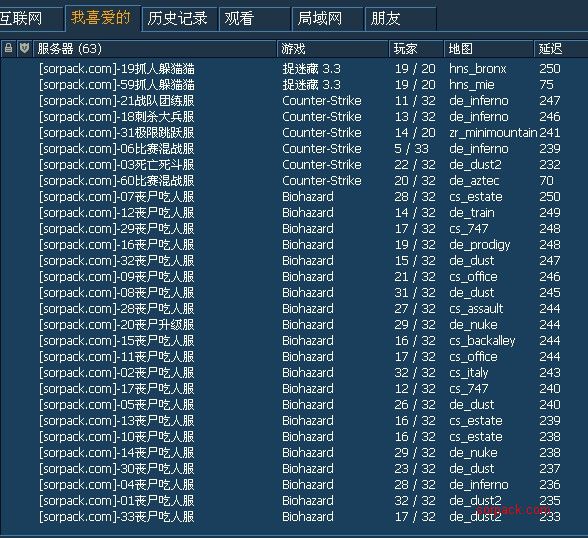The image size is (588, 538).
Task: Click the latency value 232
Action: pyautogui.click(x=550, y=165)
